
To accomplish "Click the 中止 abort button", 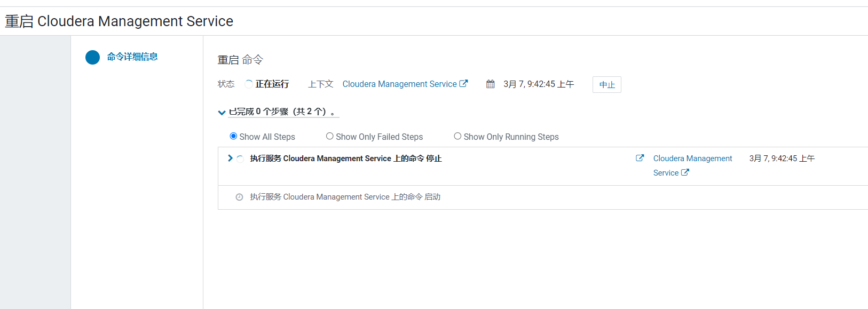I will pyautogui.click(x=607, y=85).
